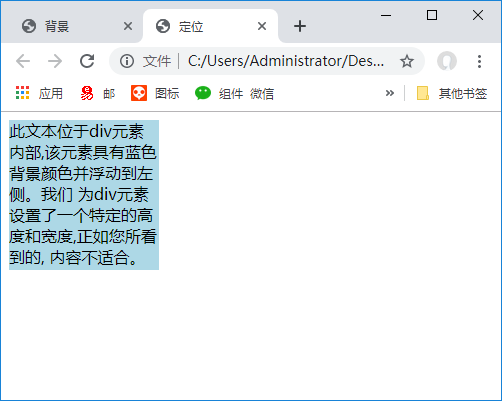The width and height of the screenshot is (502, 401).
Task: Open the 组件 微信 bookmark
Action: click(234, 93)
